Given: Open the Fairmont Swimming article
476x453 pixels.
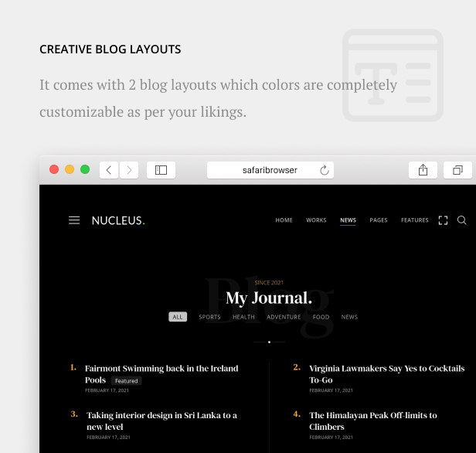Looking at the screenshot, I should coord(161,374).
